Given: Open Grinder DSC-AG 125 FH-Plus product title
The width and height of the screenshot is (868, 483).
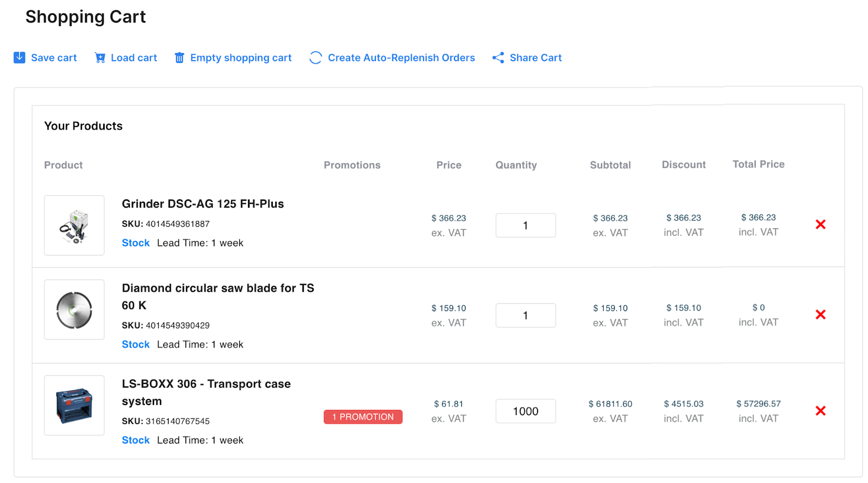Looking at the screenshot, I should pyautogui.click(x=203, y=204).
